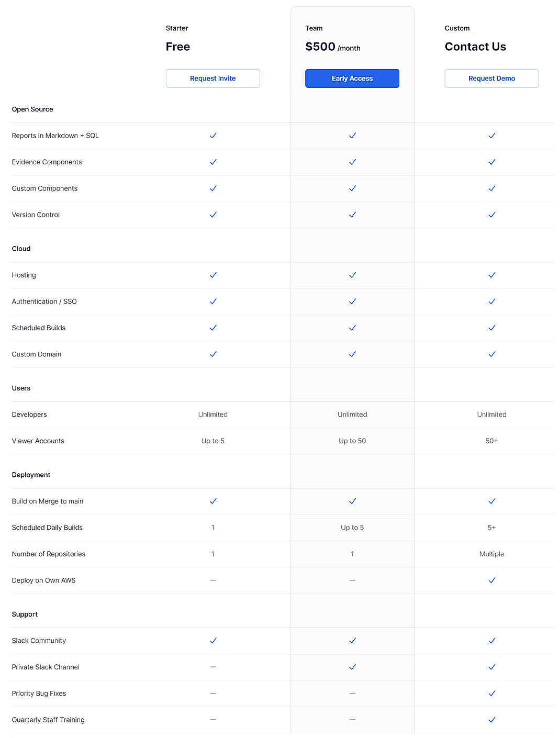Screen dimensions: 560x738
Task: Toggle Authentication / SSO for the Custom plan
Action: [x=491, y=301]
